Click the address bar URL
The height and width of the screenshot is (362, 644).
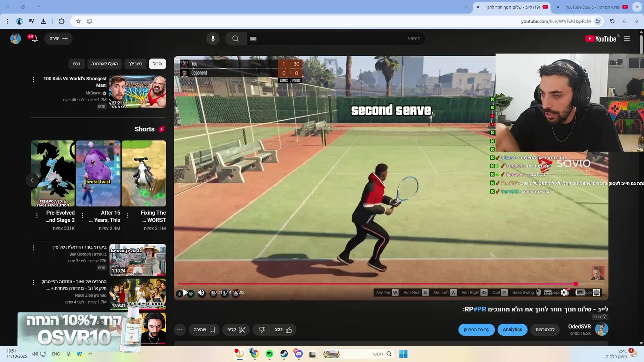556,21
